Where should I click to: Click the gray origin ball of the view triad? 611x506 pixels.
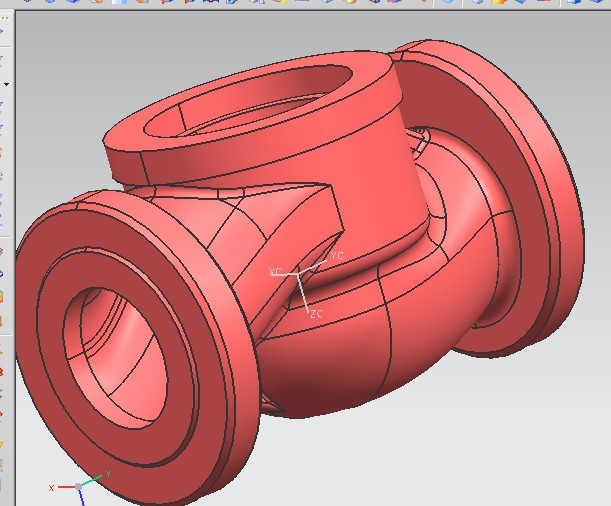(78, 487)
